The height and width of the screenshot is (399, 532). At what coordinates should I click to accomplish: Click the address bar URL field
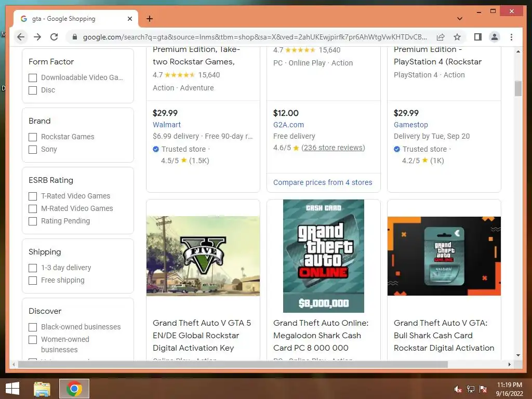[255, 37]
